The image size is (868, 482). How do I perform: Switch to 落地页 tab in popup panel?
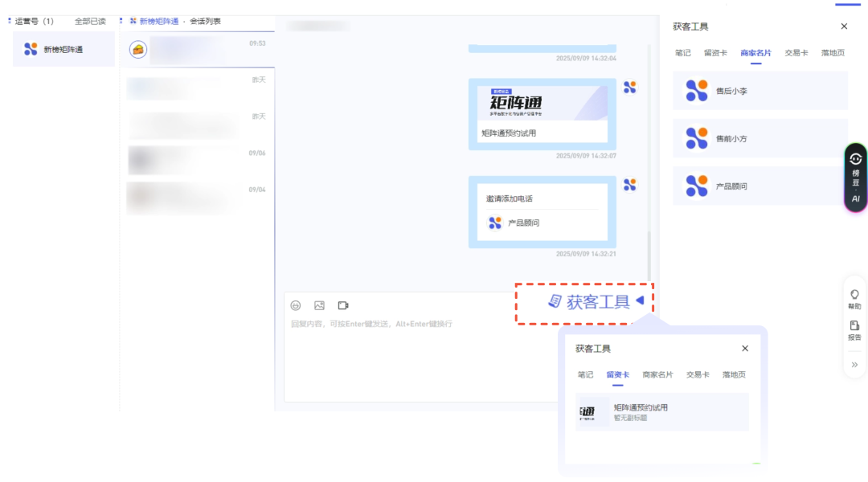[734, 374]
